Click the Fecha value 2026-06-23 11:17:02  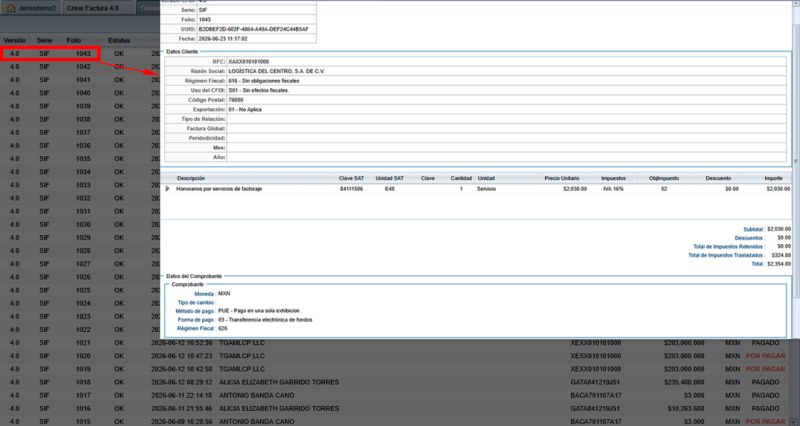pyautogui.click(x=223, y=39)
